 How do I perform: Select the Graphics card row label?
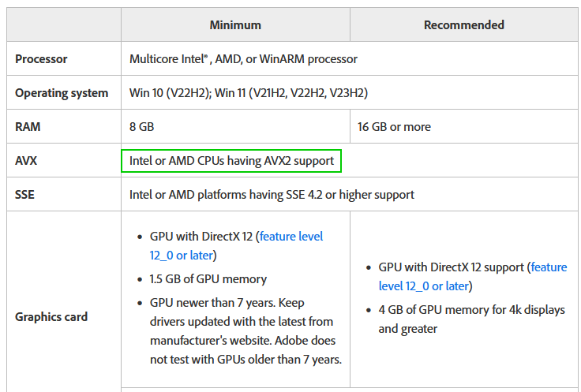coord(51,317)
